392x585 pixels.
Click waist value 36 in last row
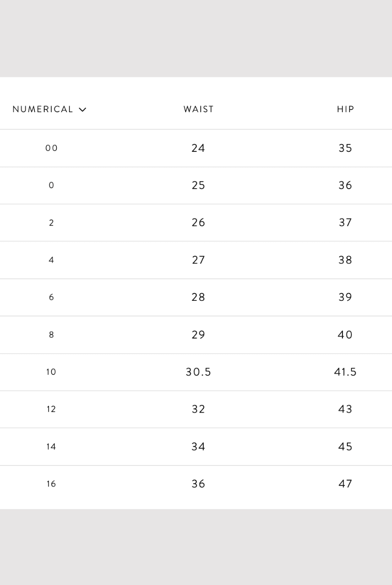click(x=198, y=484)
